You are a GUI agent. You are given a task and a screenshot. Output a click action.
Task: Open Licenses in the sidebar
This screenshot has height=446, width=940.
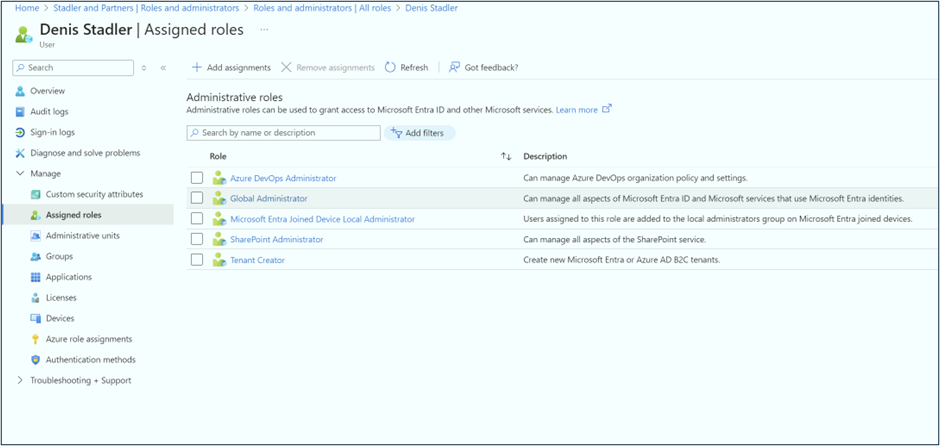(x=61, y=298)
